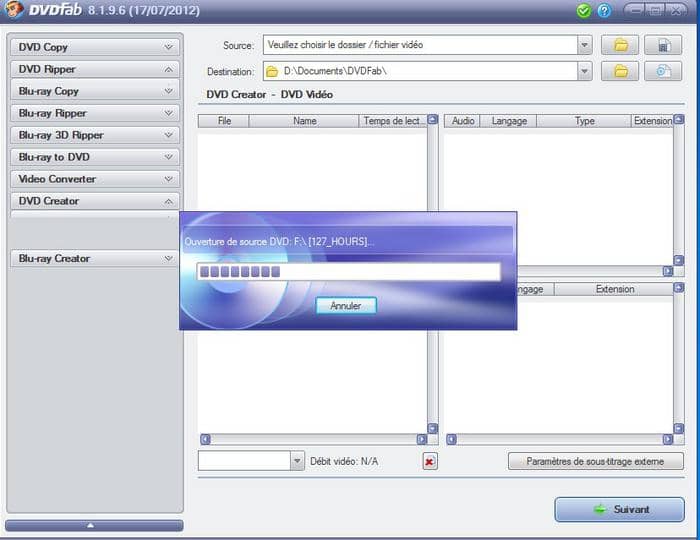Click the Name column header
The height and width of the screenshot is (540, 700).
(304, 121)
